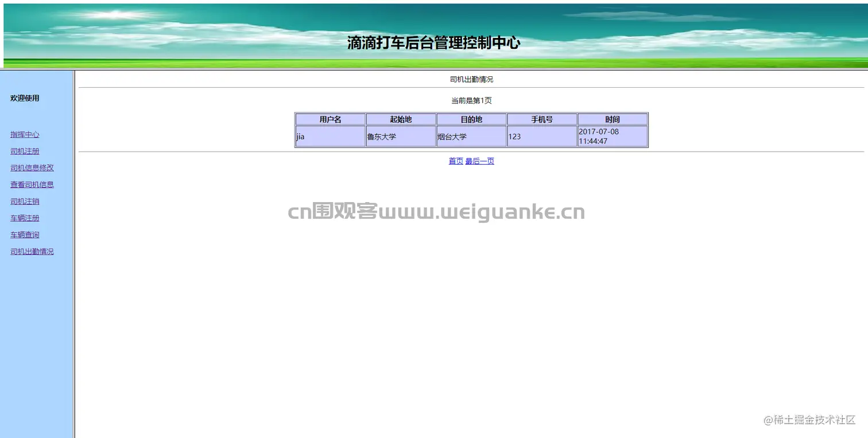Select the 手机号 column header
This screenshot has height=438, width=868.
pyautogui.click(x=542, y=119)
